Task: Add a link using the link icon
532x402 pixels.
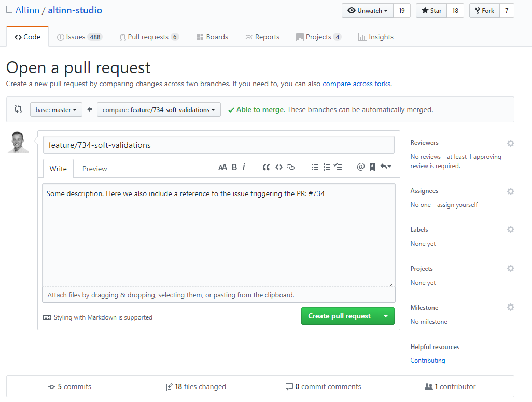Action: (x=291, y=167)
